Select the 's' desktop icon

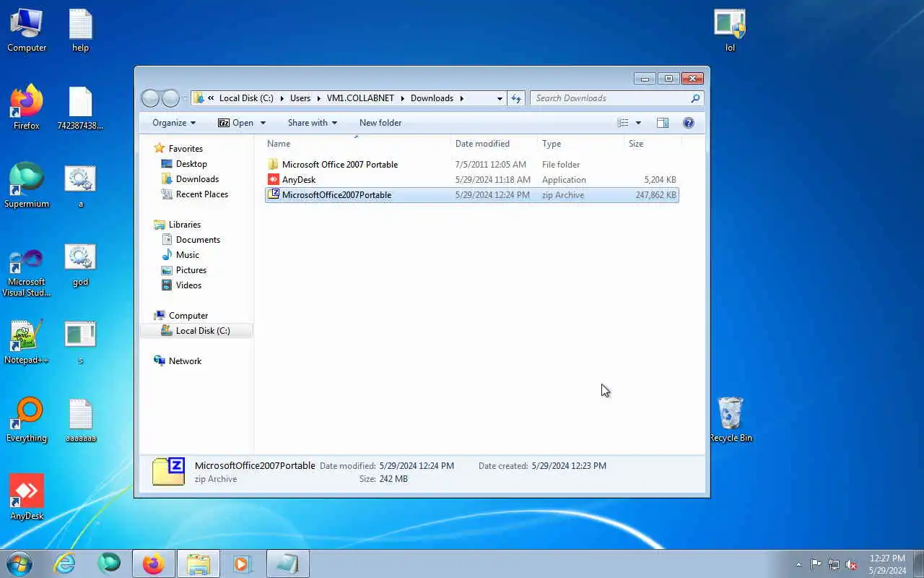80,342
